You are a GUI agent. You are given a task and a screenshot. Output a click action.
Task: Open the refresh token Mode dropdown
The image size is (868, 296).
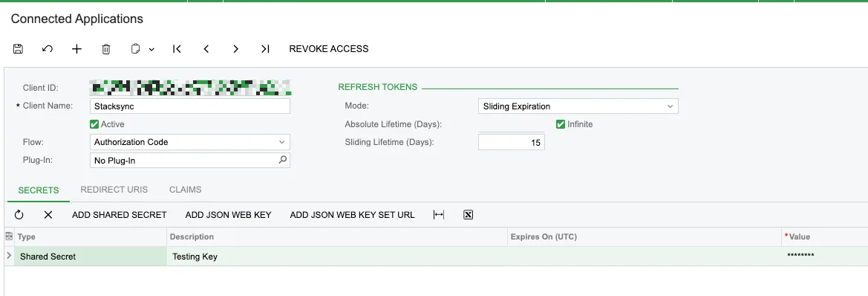[x=578, y=106]
